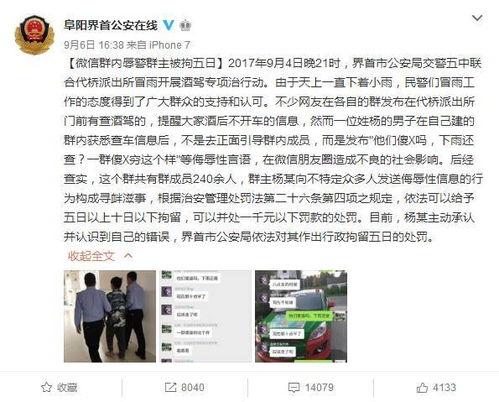This screenshot has width=499, height=402.
Task: Open the post timestamp 9月6日 16:38
Action: 94,44
